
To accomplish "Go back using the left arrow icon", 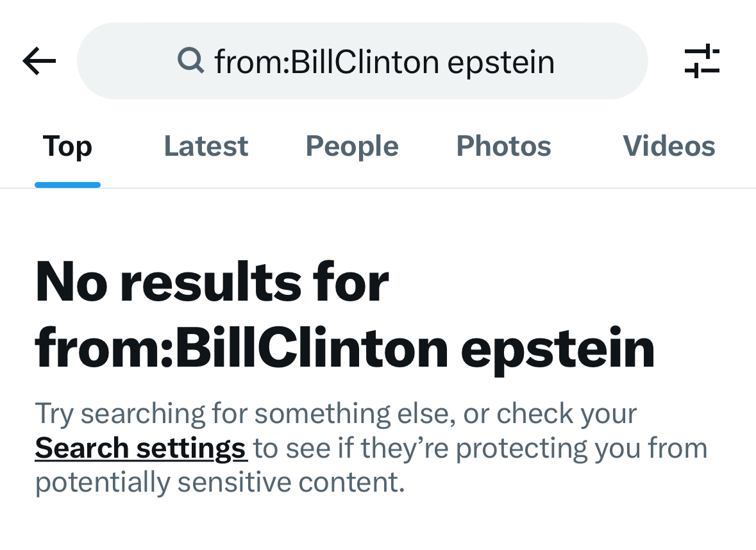I will [39, 61].
